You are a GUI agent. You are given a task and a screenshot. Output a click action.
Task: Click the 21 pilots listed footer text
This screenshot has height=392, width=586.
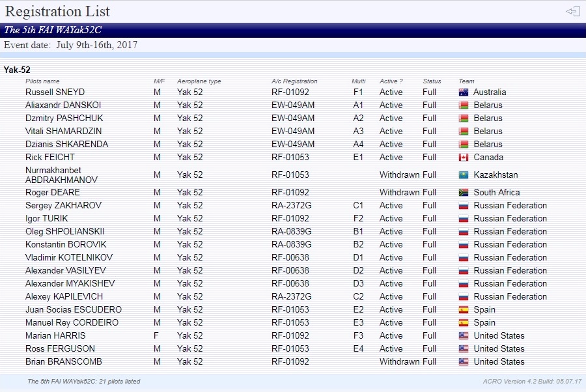click(x=84, y=382)
